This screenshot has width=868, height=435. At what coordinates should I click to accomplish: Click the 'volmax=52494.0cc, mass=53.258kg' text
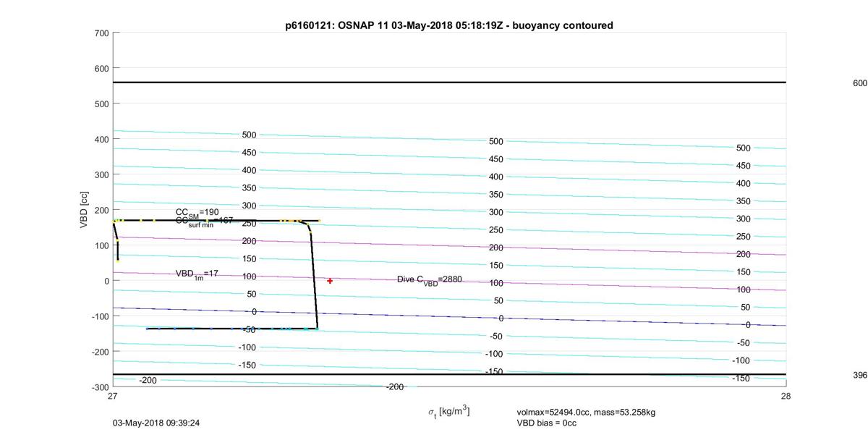pyautogui.click(x=586, y=413)
